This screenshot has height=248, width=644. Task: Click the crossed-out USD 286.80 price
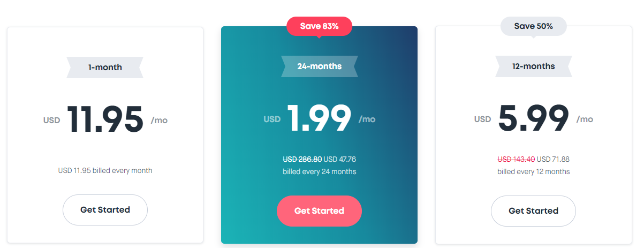point(302,159)
